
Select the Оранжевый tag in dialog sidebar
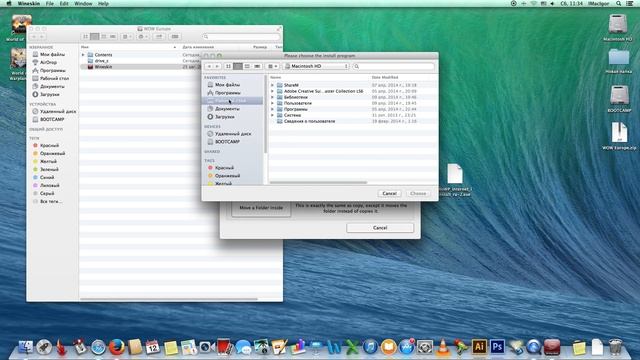point(227,176)
